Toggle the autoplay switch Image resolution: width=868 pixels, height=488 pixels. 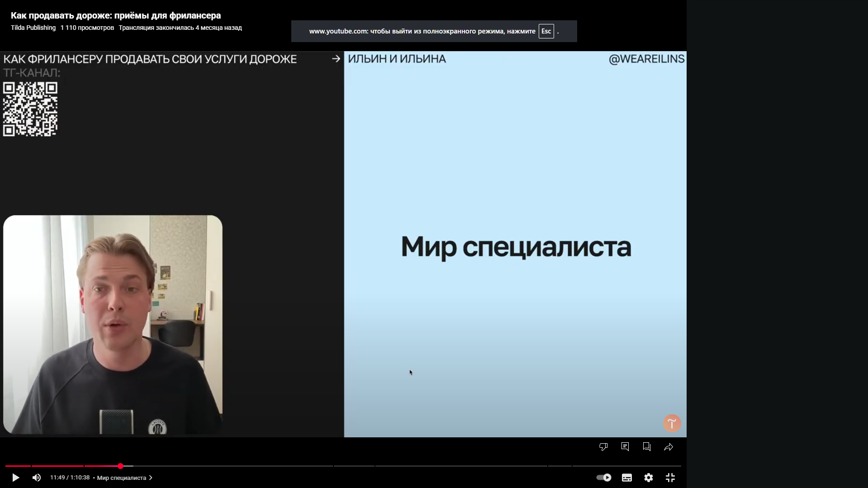point(604,478)
